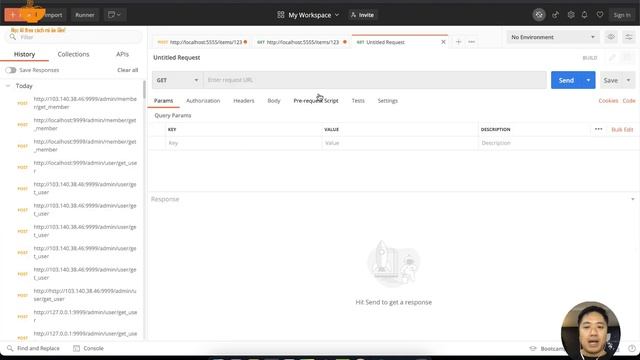The image size is (640, 360).
Task: Click the heart icon in header
Action: click(600, 15)
